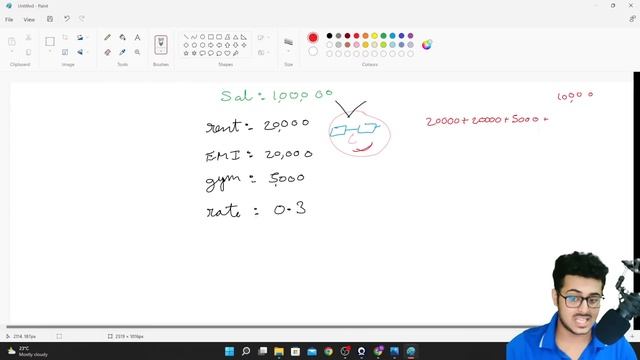Pick the orange color swatch
Viewport: 640px width, 360px height.
pyautogui.click(x=365, y=36)
